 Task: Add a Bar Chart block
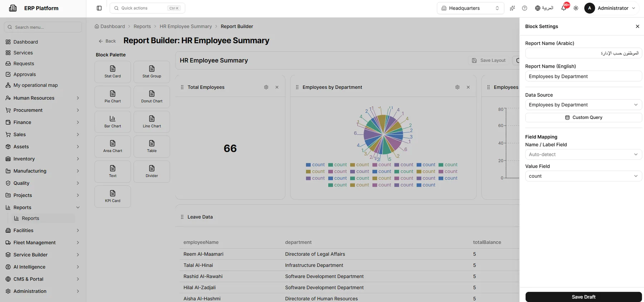point(113,122)
